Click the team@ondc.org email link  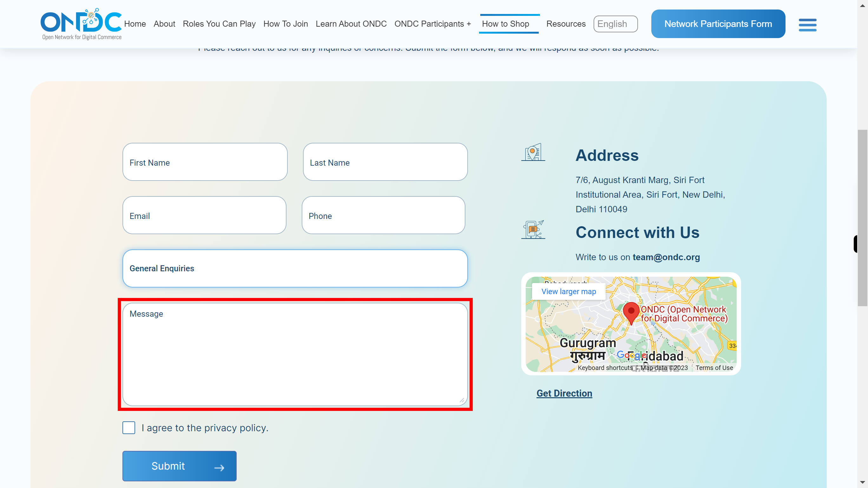(x=667, y=256)
